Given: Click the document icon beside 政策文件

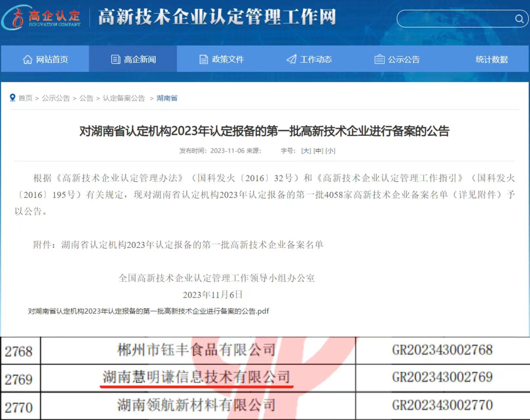Looking at the screenshot, I should pyautogui.click(x=204, y=59).
